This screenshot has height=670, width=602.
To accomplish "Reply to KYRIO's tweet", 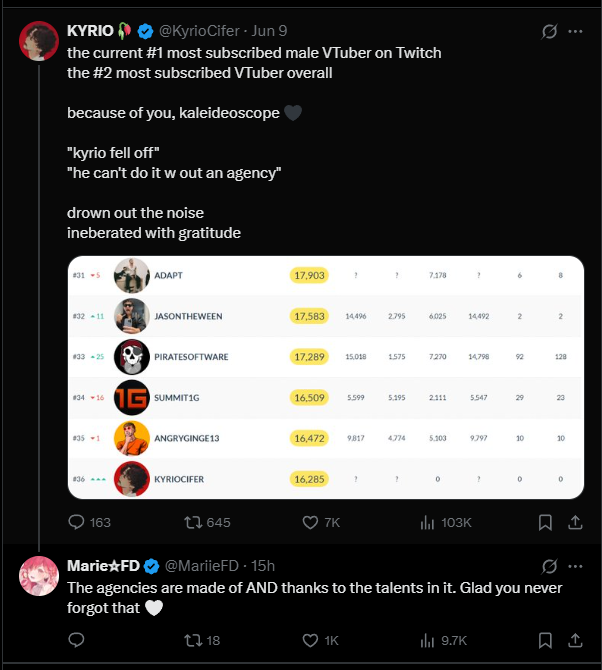I will coord(77,522).
